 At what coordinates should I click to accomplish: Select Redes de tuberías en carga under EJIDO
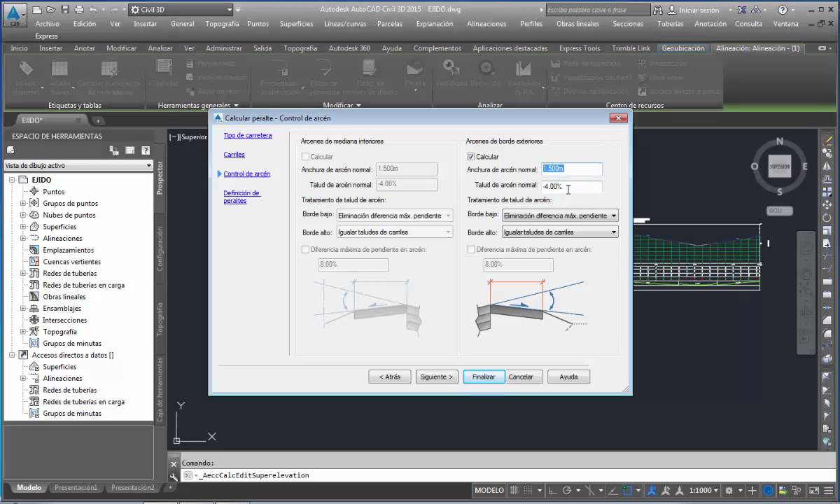click(x=83, y=285)
